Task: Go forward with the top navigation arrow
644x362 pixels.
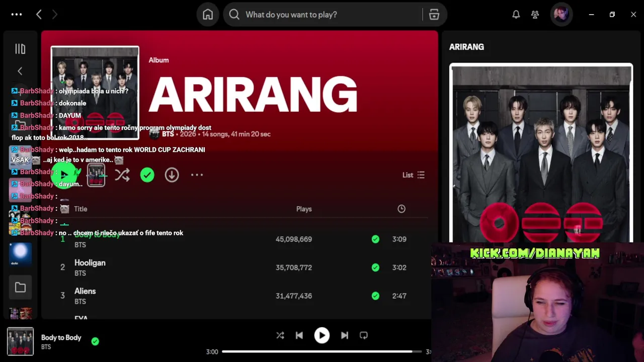Action: point(55,15)
